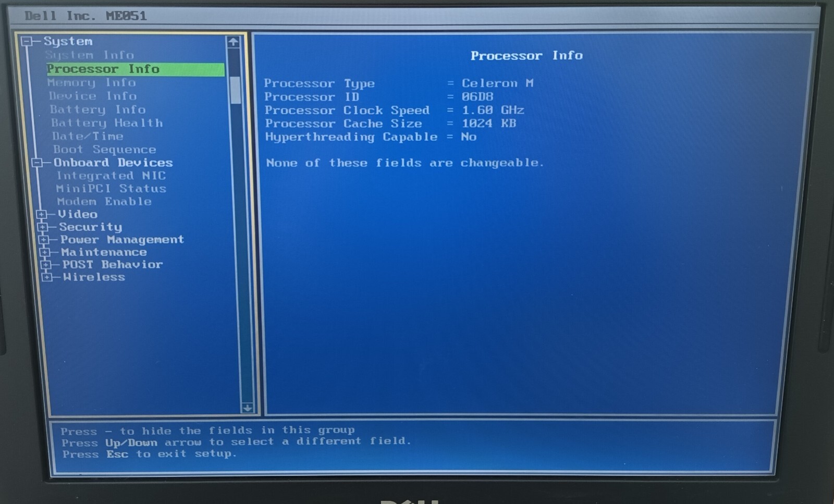The image size is (834, 504).
Task: Click the 'Press Up/Down arrow' help line
Action: [236, 442]
